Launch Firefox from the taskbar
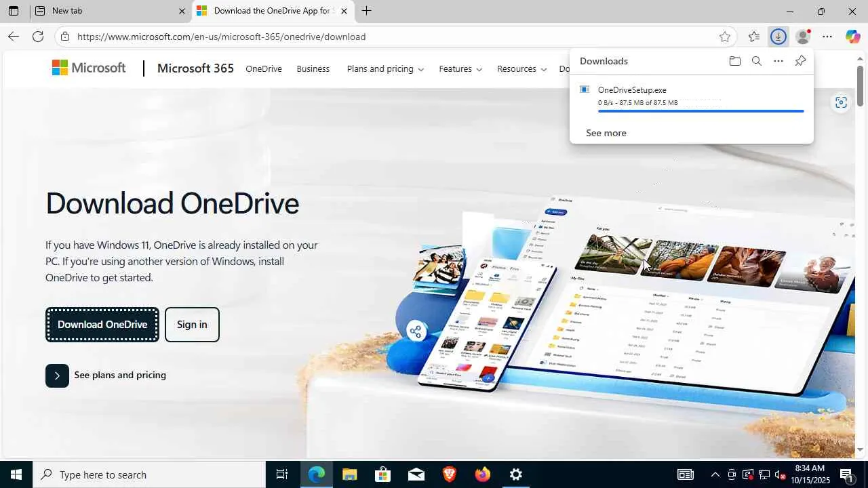This screenshot has height=488, width=868. tap(482, 474)
